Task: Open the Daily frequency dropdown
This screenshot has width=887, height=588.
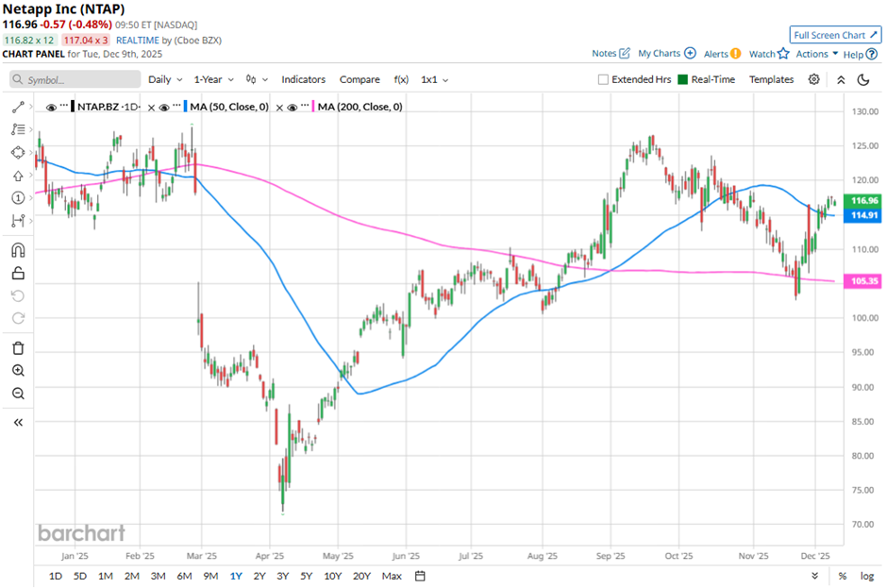Action: [x=164, y=80]
